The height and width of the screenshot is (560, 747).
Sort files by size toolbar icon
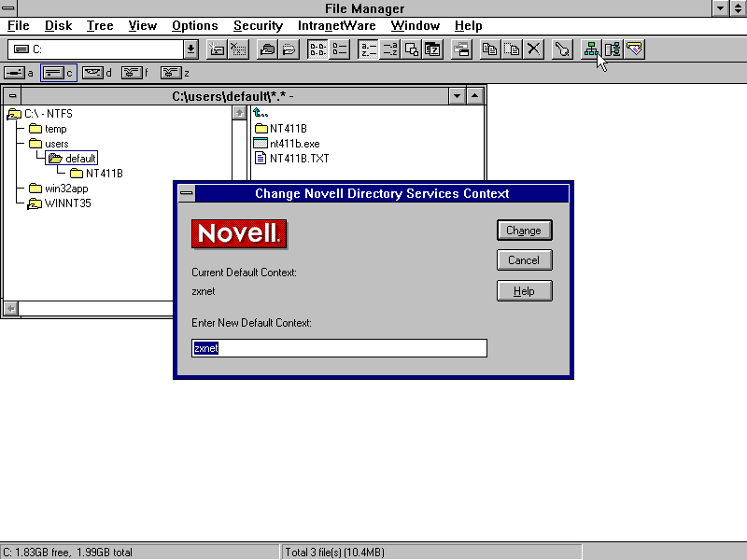(411, 49)
